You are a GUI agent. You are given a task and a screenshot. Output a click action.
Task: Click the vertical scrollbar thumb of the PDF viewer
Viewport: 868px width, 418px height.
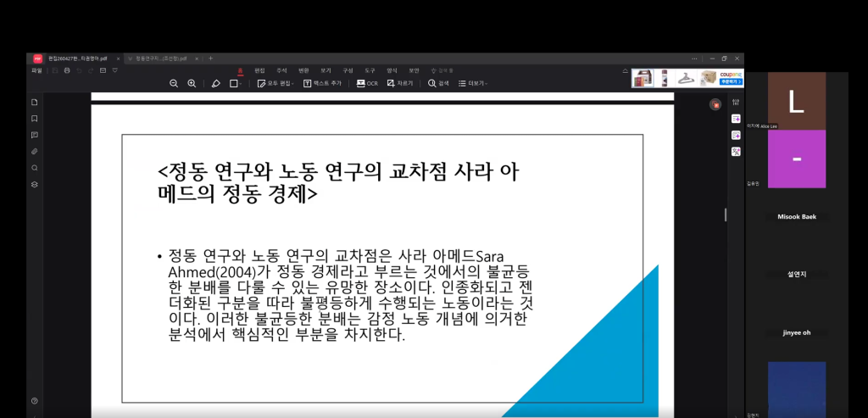tap(726, 215)
